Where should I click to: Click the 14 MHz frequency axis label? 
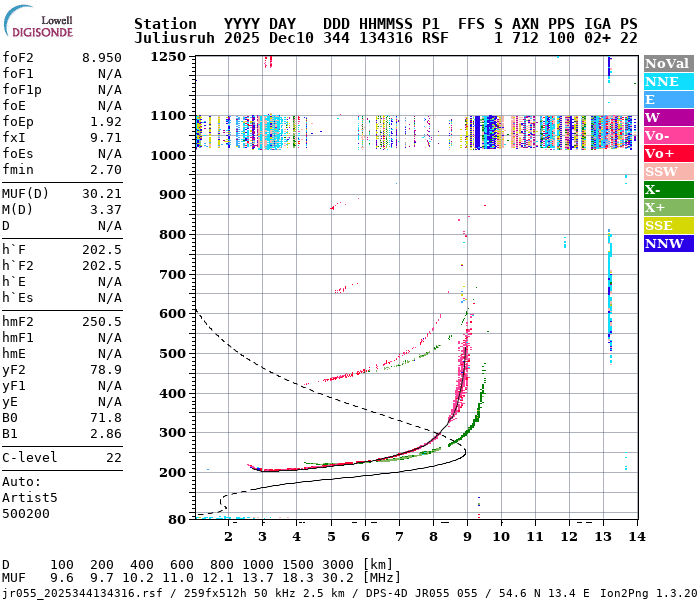click(x=635, y=536)
